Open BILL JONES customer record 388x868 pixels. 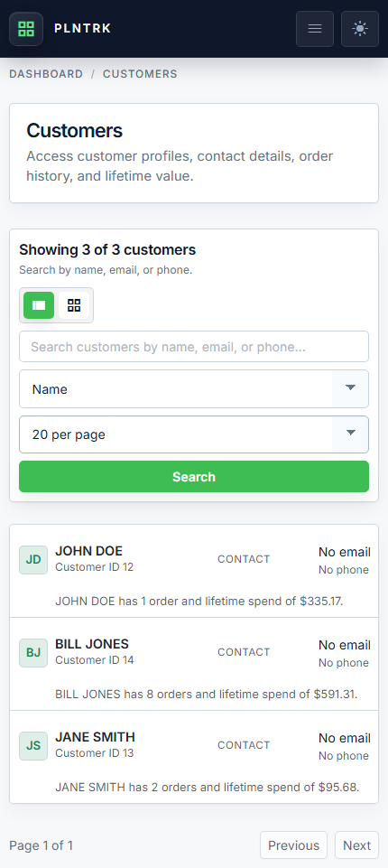[x=194, y=664]
